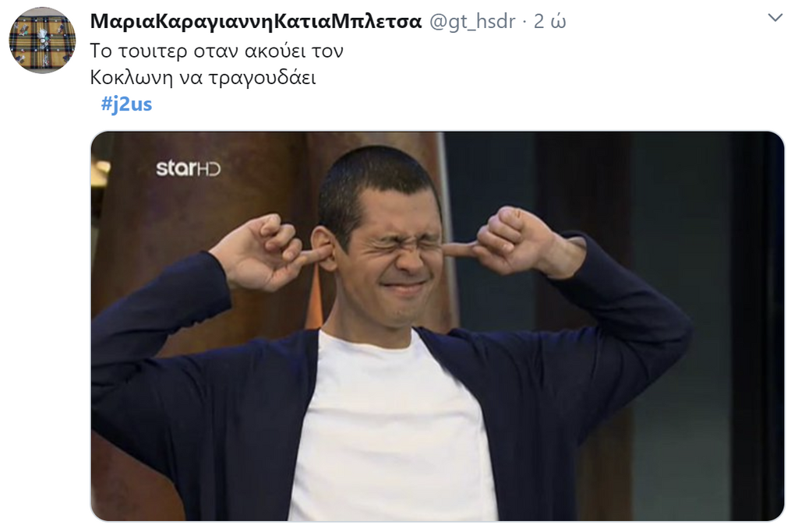Click tweet text line "Το τουιτερ οταν ακούει τον"
The image size is (798, 532).
pyautogui.click(x=217, y=51)
